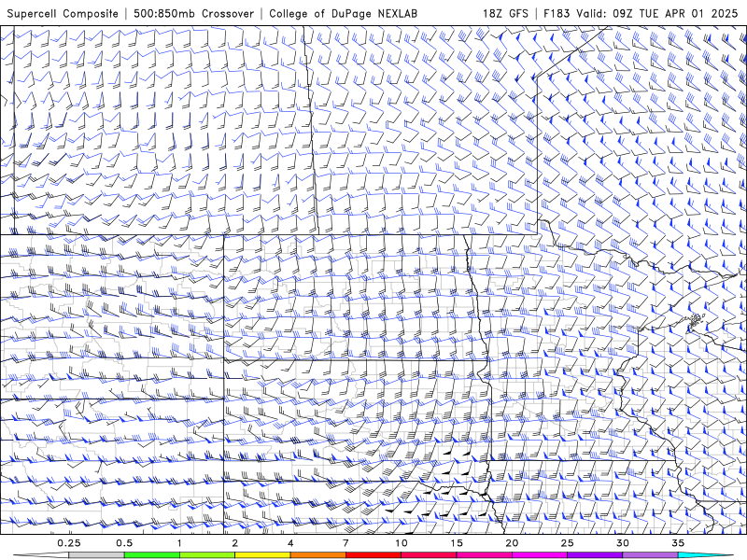Click the yellow-green color bar segment
This screenshot has height=560, width=747.
tap(207, 555)
